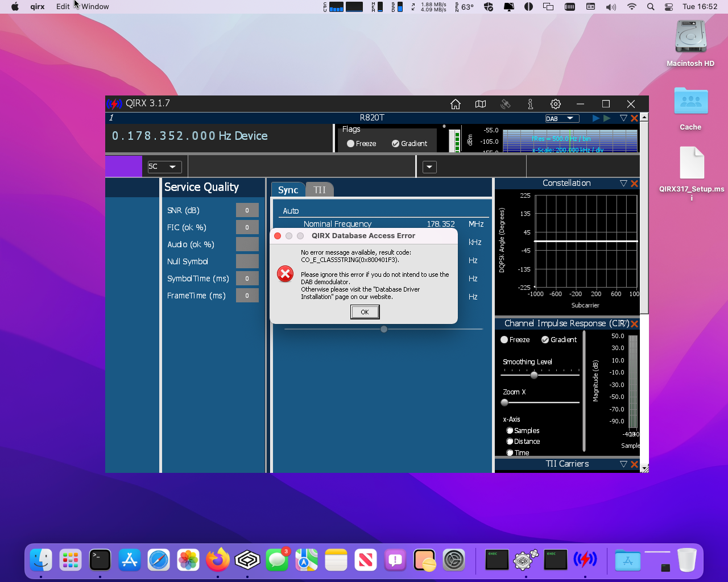Click the Nominal Frequency label
This screenshot has height=582, width=728.
[338, 224]
